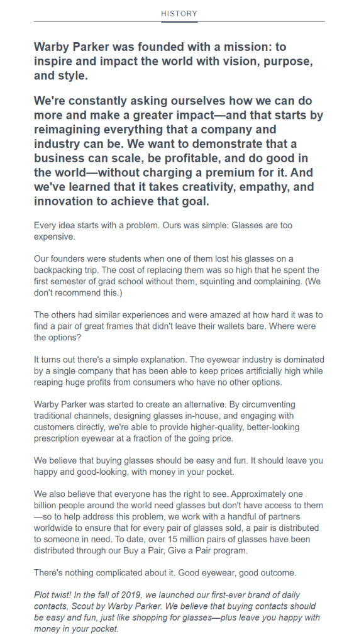
Task: Click the 'Every idea starts with a problem' paragraph
Action: [x=163, y=231]
